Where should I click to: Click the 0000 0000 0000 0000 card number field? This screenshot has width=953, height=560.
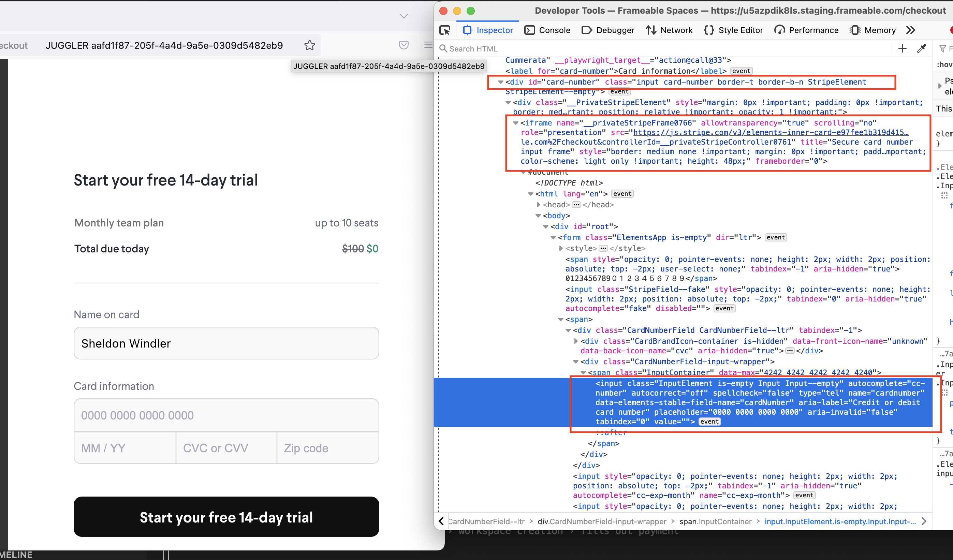coord(226,415)
